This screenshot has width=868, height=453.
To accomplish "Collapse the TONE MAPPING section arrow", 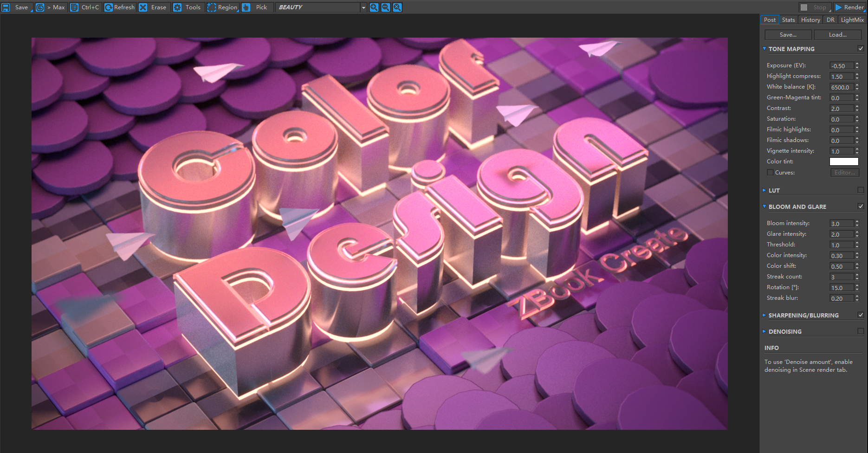I will click(764, 49).
